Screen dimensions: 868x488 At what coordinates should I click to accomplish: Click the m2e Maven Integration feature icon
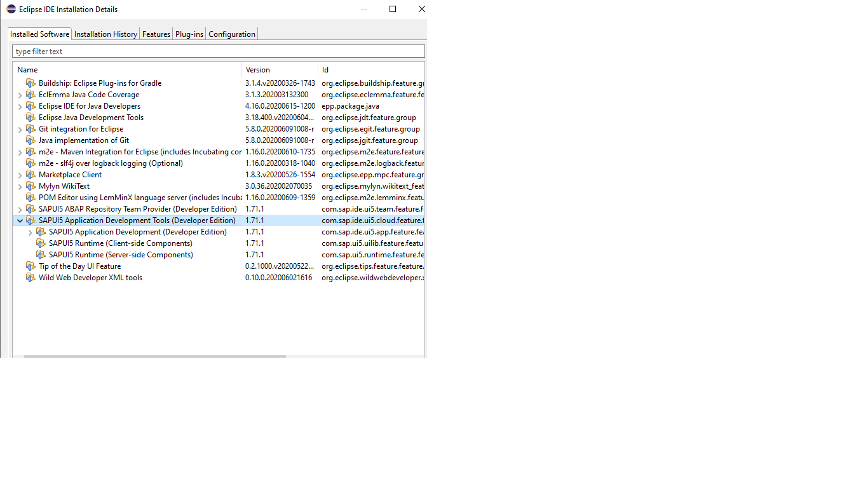click(x=31, y=152)
